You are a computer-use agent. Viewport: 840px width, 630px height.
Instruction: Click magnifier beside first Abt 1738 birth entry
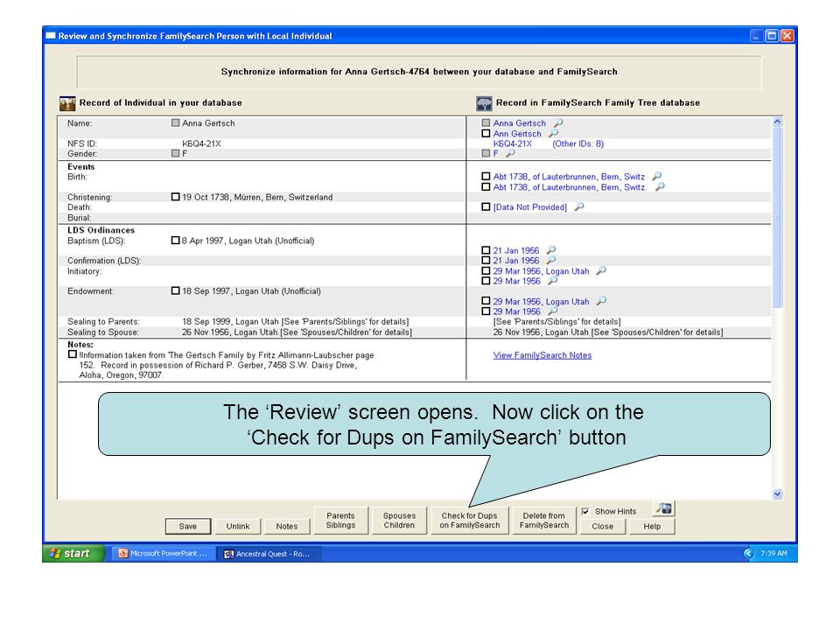click(657, 176)
